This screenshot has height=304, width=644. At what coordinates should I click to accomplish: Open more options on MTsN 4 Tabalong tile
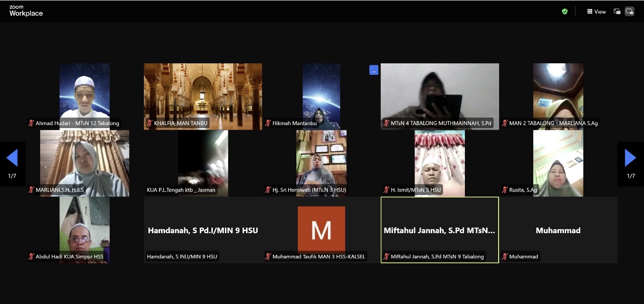[x=374, y=70]
